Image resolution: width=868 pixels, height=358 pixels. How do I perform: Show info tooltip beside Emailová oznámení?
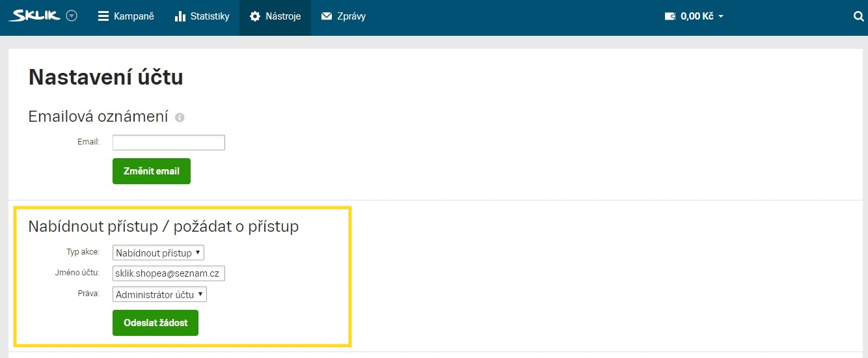tap(180, 118)
